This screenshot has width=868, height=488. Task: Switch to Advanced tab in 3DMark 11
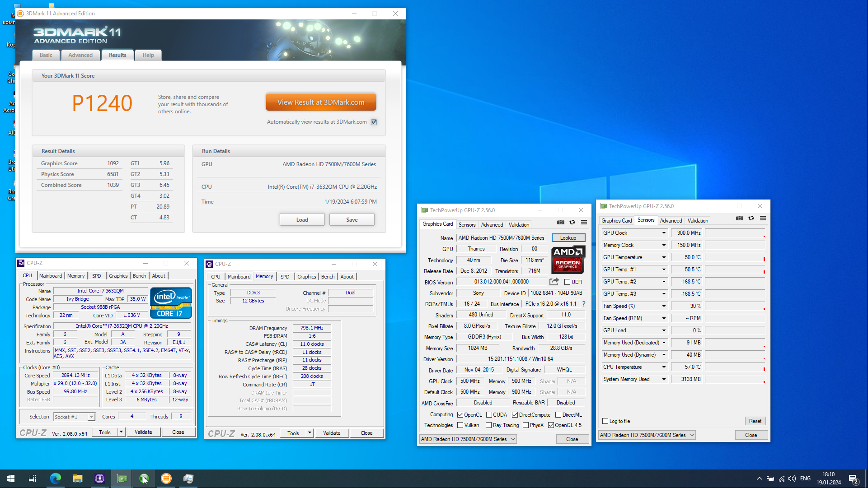tap(80, 55)
